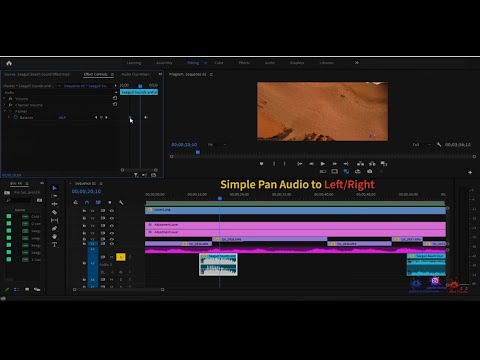Open the Effect Controls filter icon
The width and height of the screenshot is (480, 360).
point(136,175)
